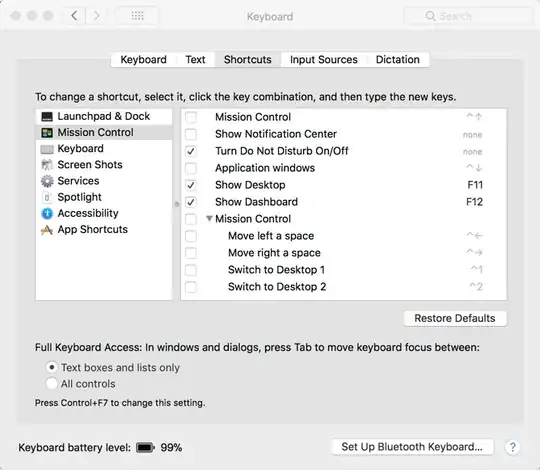Screen dimensions: 540x470
Task: Open the Input Sources tab
Action: point(324,60)
